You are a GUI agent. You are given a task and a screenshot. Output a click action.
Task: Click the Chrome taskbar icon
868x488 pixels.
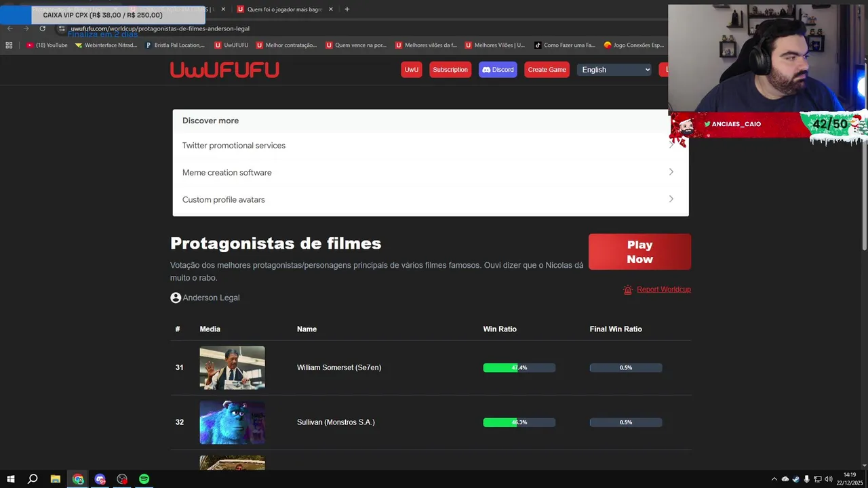78,479
